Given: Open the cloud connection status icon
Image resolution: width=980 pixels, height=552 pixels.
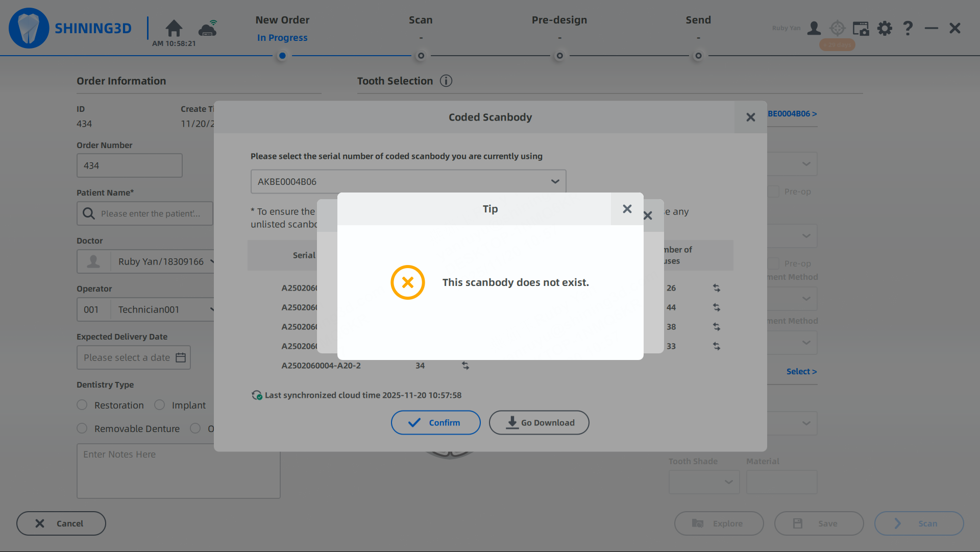Looking at the screenshot, I should 208,29.
